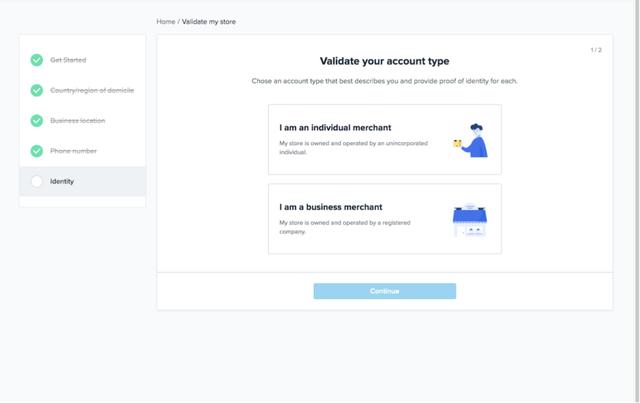Viewport: 640px width, 403px height.
Task: Click the empty circle beside Identity step
Action: (37, 181)
